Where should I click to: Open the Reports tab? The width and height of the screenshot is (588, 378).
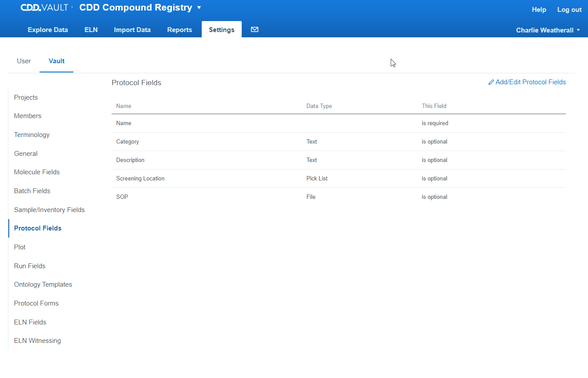[180, 30]
